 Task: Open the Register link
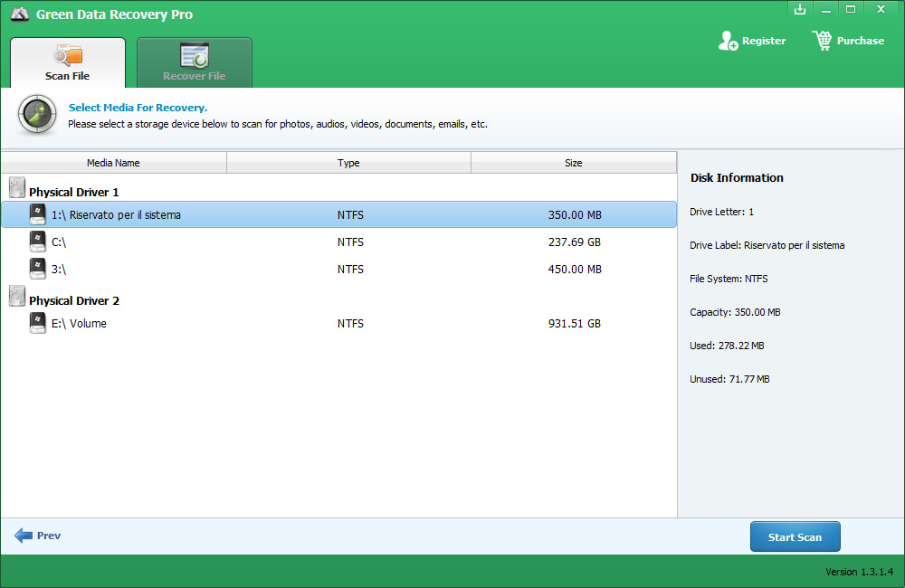coord(763,41)
